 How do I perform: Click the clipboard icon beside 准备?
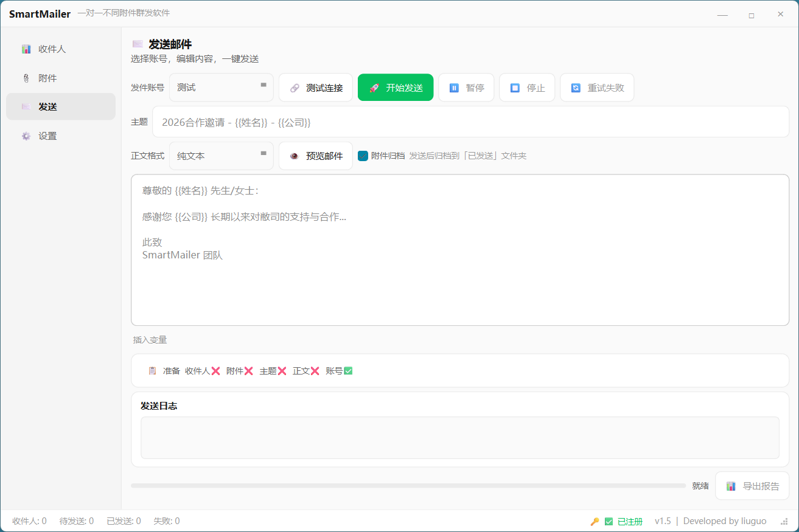(152, 371)
